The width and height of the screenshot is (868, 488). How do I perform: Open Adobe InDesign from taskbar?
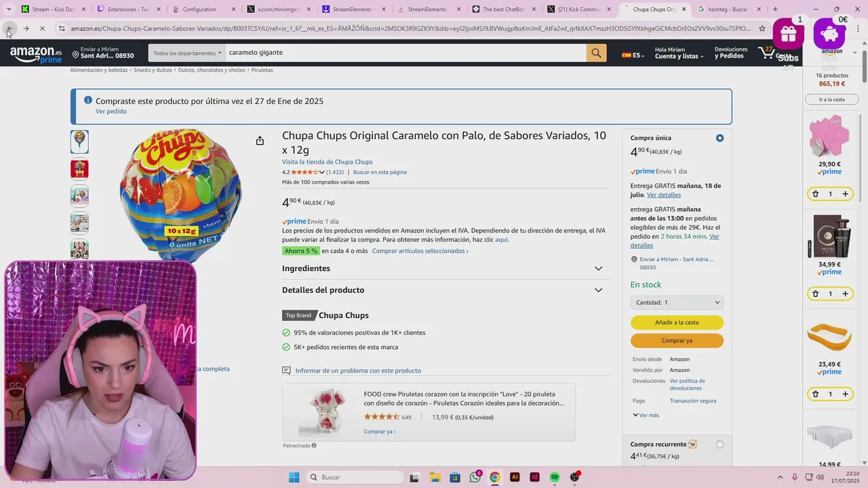[x=534, y=477]
